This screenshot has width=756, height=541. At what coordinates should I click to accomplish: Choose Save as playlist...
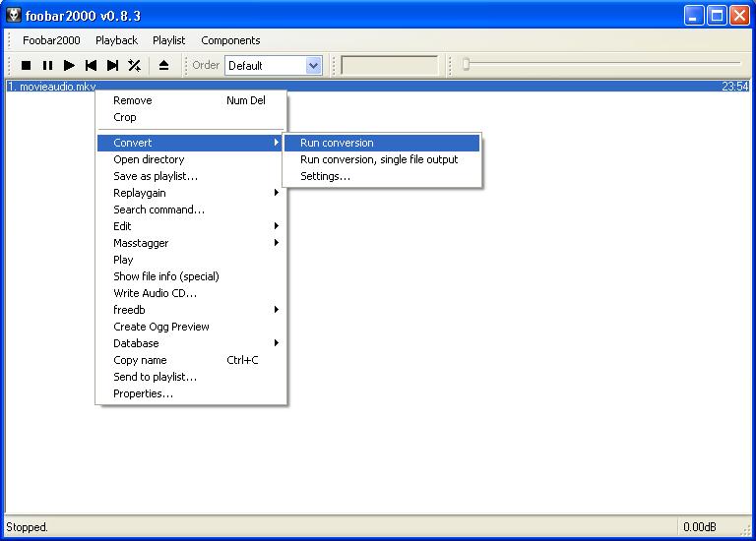click(x=191, y=176)
